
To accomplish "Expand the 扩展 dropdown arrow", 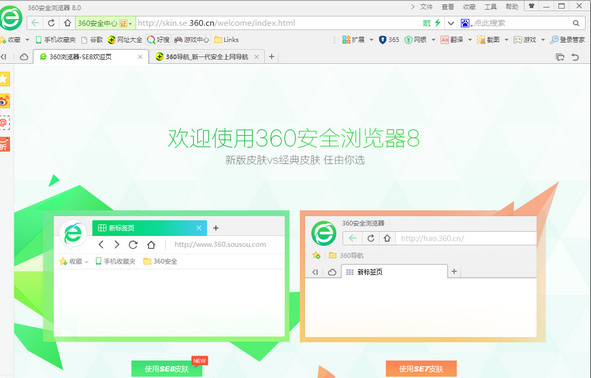I will tap(371, 40).
